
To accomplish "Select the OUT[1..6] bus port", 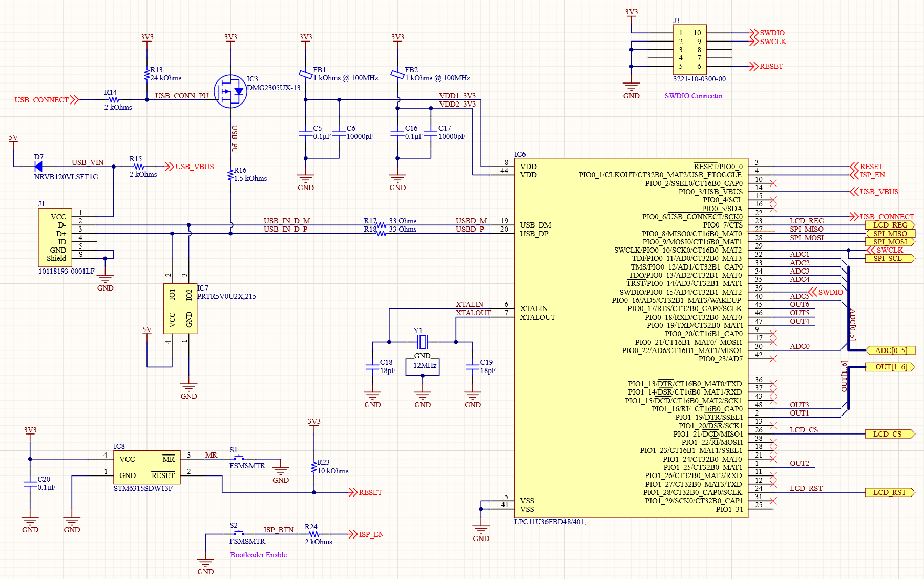I will 890,367.
